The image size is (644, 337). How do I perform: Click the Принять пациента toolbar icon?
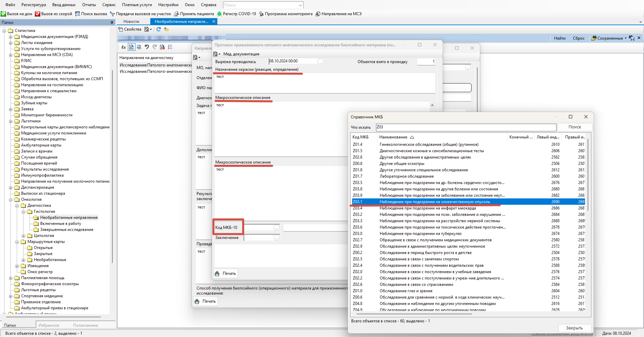click(176, 14)
